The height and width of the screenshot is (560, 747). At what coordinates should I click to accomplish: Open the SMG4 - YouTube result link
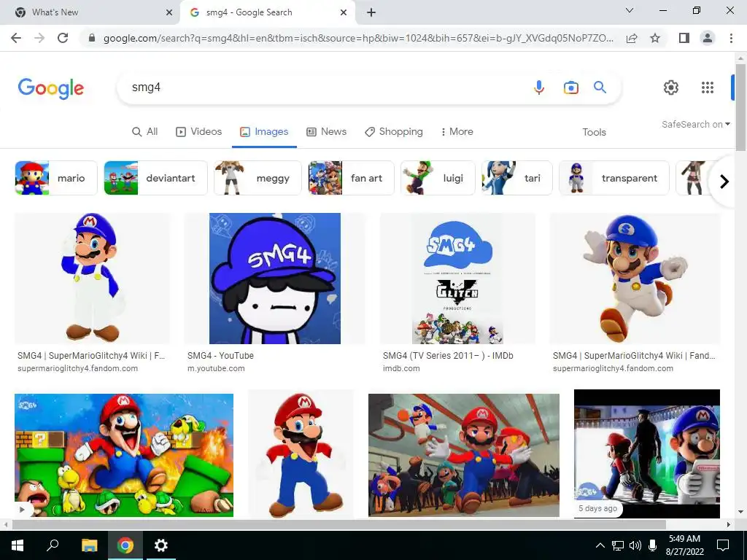coord(220,355)
